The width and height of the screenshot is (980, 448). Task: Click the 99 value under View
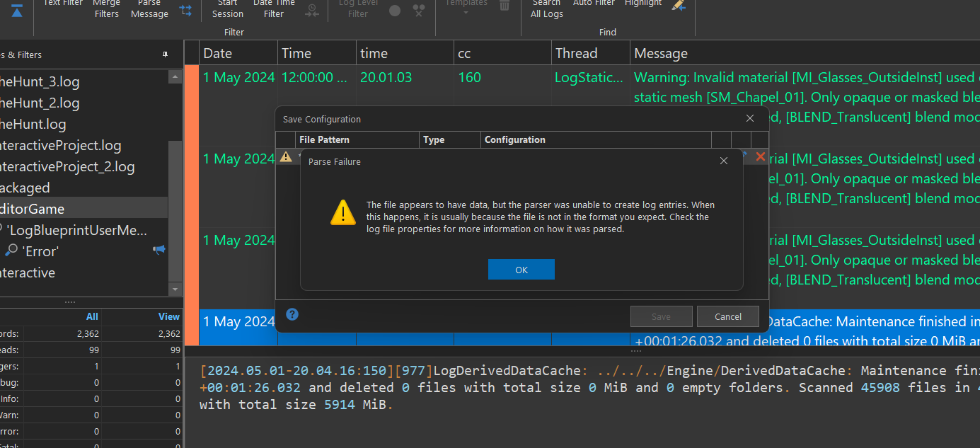pyautogui.click(x=174, y=350)
